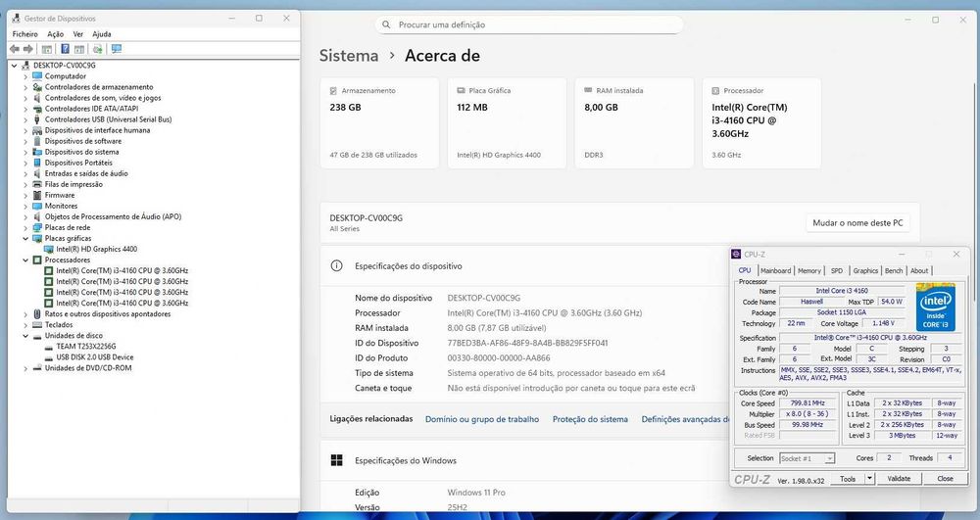Image resolution: width=980 pixels, height=520 pixels.
Task: Click the Procurar uma definição search field
Action: (x=529, y=24)
